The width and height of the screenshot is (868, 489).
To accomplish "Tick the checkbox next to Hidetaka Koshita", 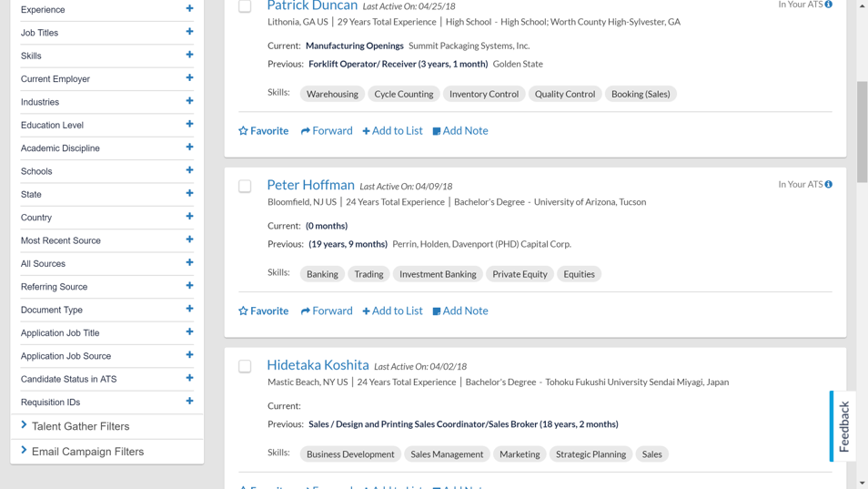I will [x=245, y=366].
